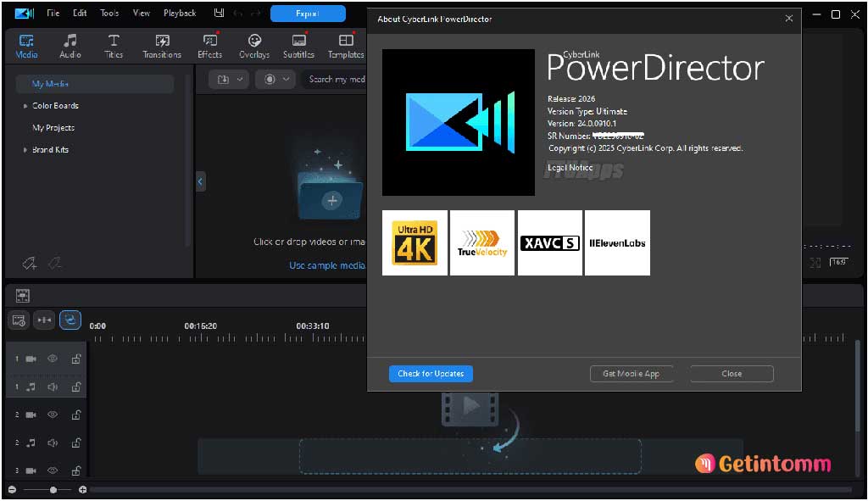Viewport: 868px width, 501px height.
Task: Click the Search my media field
Action: (334, 80)
